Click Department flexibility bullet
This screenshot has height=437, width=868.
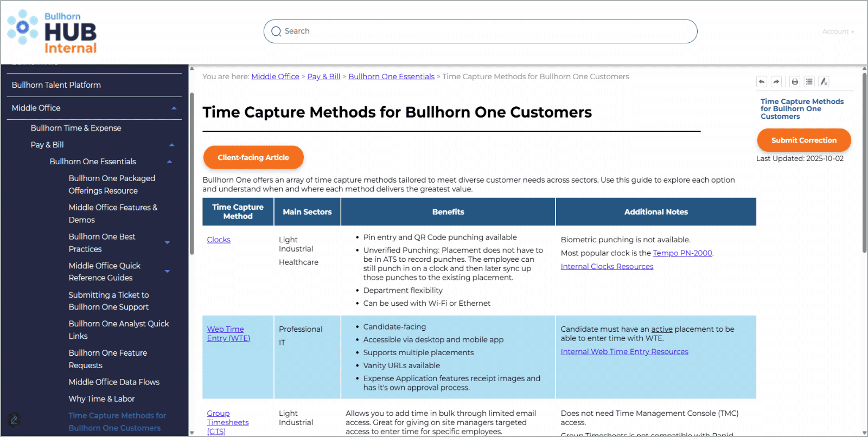click(x=403, y=291)
